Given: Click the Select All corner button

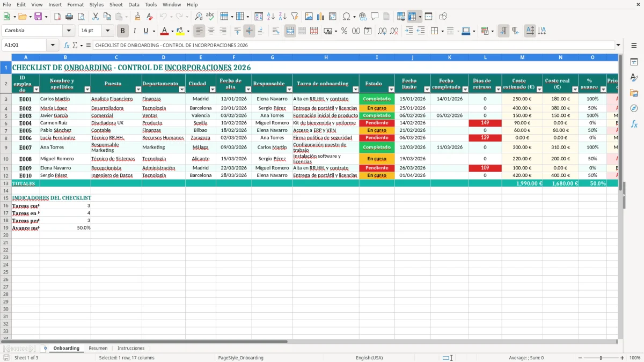Looking at the screenshot, I should tap(6, 57).
